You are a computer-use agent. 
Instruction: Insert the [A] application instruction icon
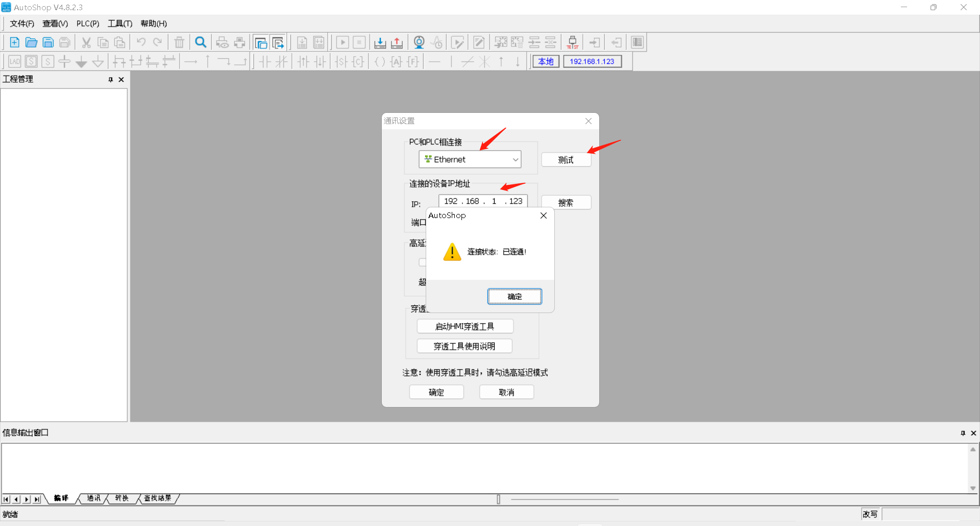click(396, 62)
